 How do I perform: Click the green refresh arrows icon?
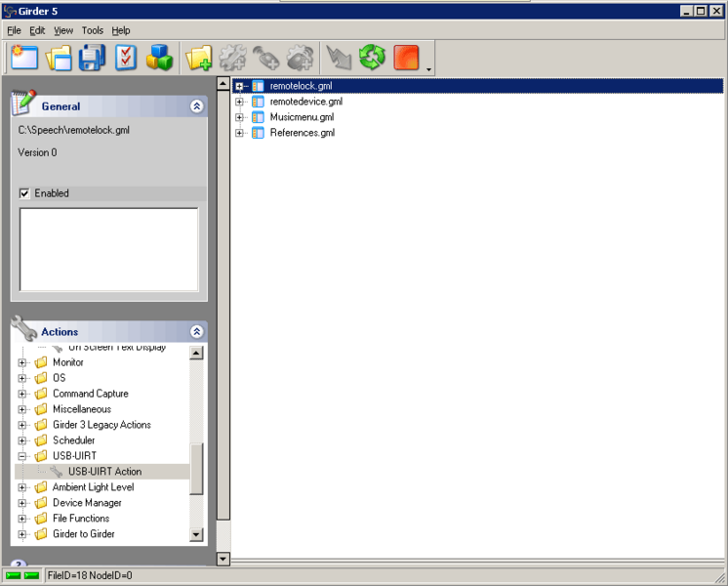pos(372,58)
